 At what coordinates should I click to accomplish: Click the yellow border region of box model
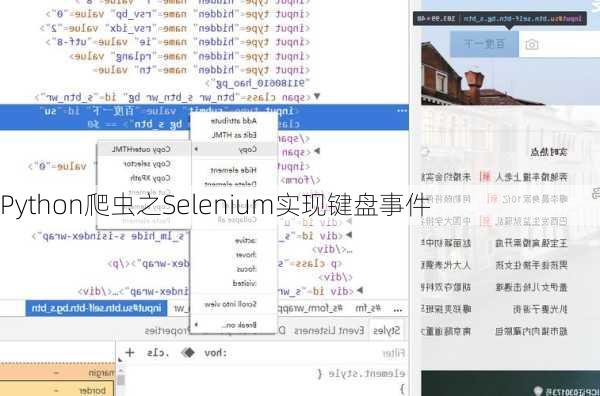click(x=57, y=389)
